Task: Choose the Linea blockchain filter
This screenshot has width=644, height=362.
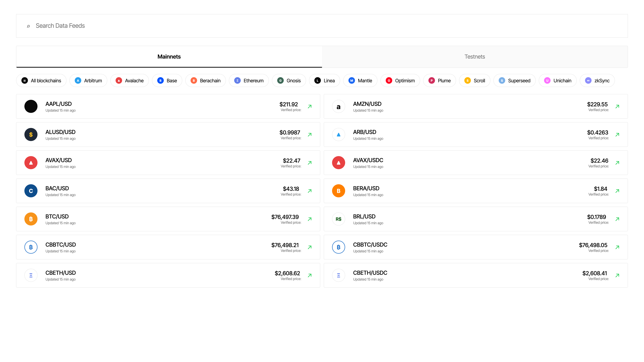Action: click(x=325, y=80)
